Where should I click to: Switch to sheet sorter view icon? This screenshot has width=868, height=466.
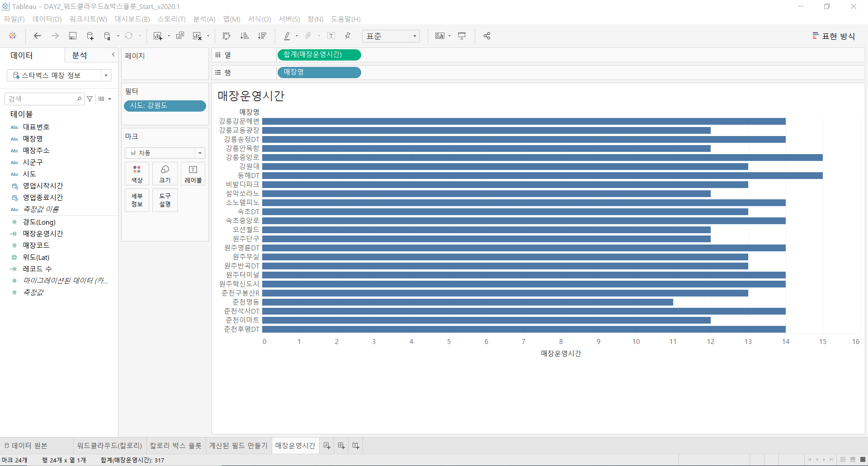click(x=843, y=460)
